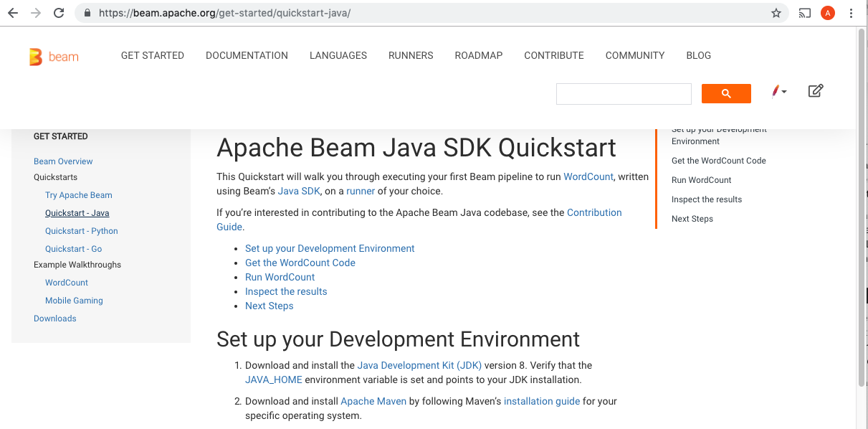
Task: Jump to Next Steps bullet link
Action: [270, 306]
